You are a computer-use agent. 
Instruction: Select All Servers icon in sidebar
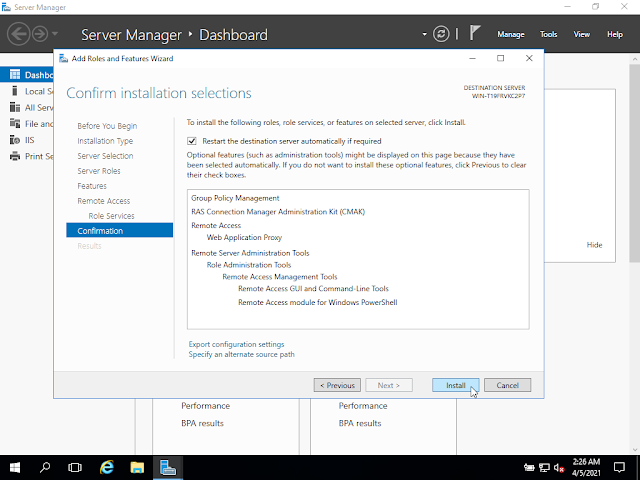(15, 107)
